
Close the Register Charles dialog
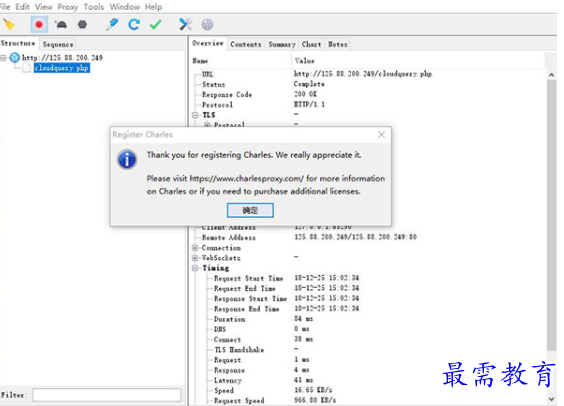[381, 134]
